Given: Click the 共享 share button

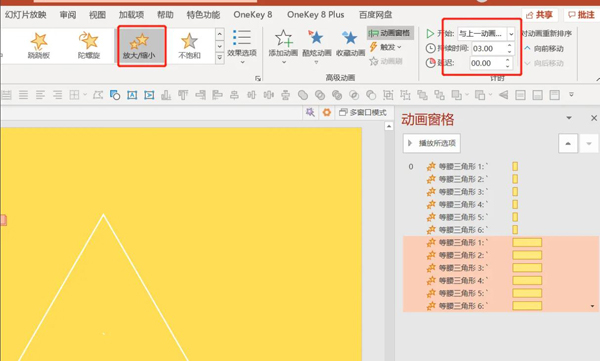Looking at the screenshot, I should click(x=540, y=15).
